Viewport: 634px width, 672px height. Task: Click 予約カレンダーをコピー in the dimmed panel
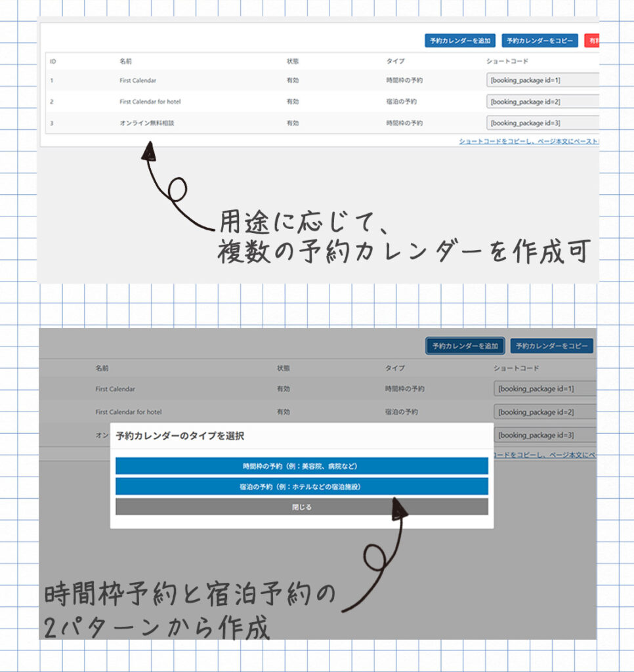pos(551,346)
